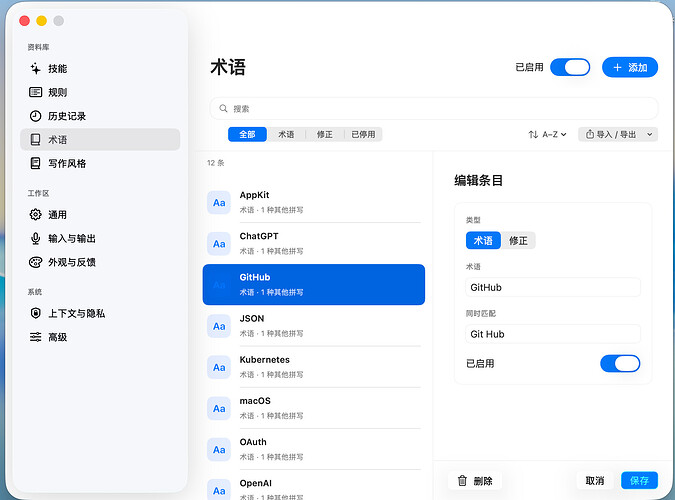Choose 术语 type in 编辑条目 panel
This screenshot has width=675, height=500.
483,240
